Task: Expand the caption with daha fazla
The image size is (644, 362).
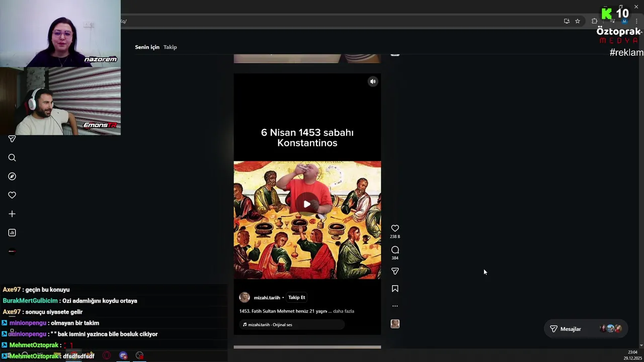Action: (344, 311)
